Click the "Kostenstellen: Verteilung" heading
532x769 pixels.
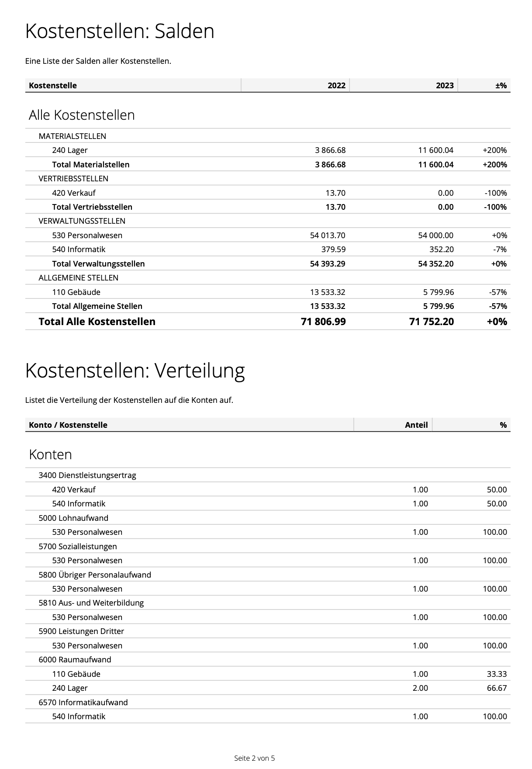(135, 371)
